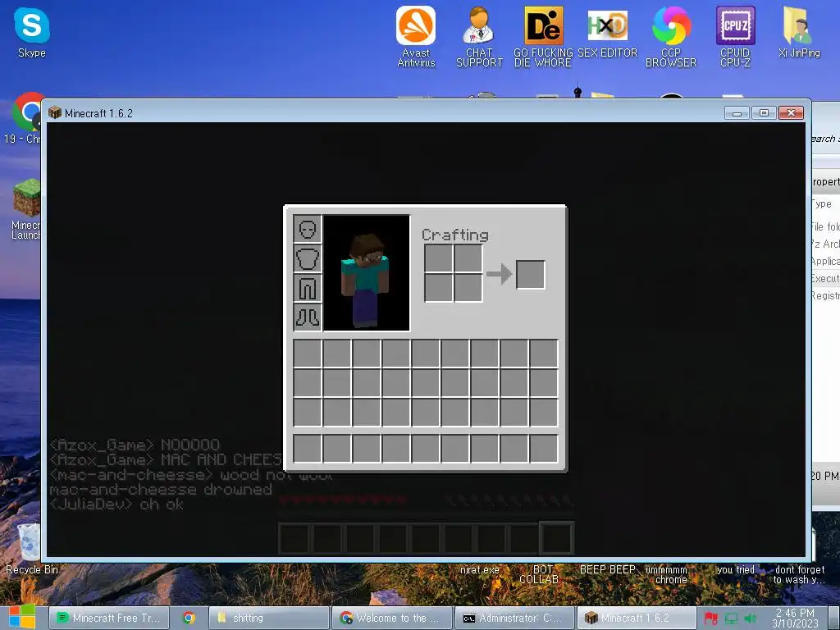This screenshot has width=840, height=630.
Task: Click the player character preview
Action: click(367, 273)
